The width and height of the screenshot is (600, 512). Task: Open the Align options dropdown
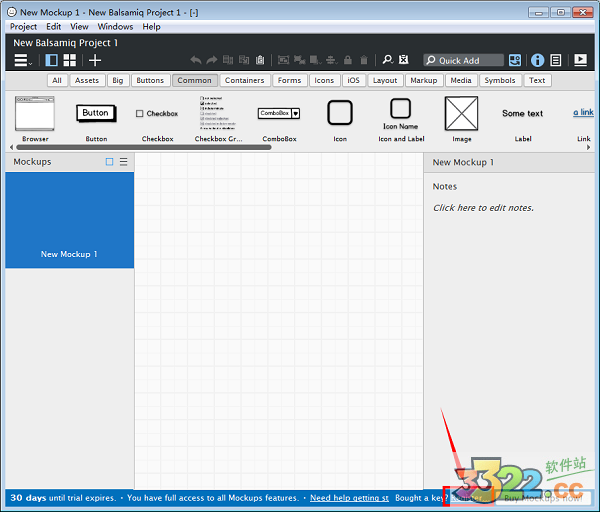(x=332, y=60)
